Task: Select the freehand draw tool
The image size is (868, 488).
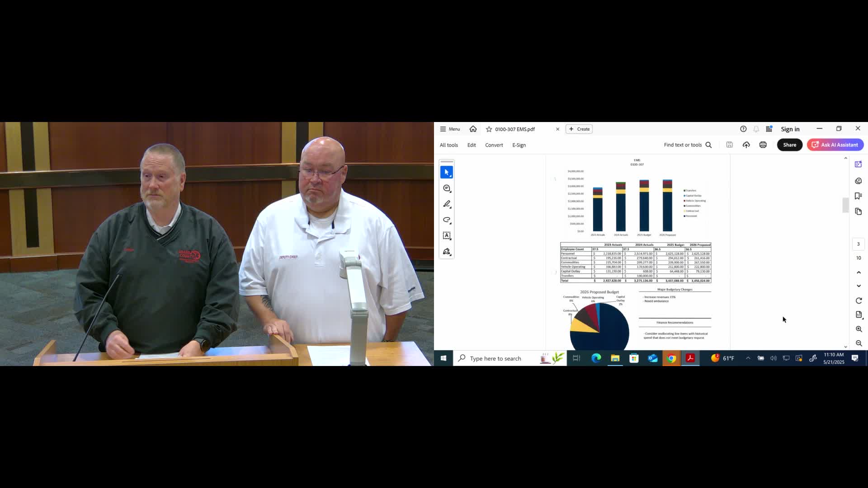Action: tap(447, 220)
